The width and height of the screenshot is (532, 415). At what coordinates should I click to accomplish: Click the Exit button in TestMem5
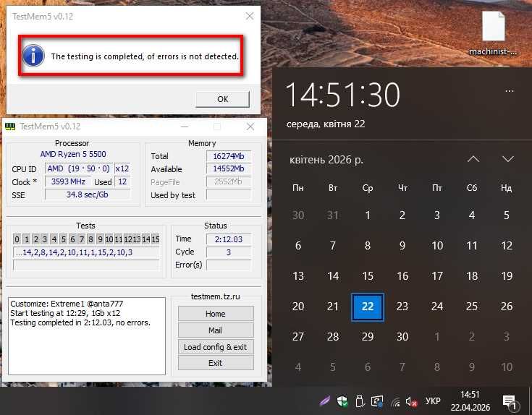tap(216, 363)
